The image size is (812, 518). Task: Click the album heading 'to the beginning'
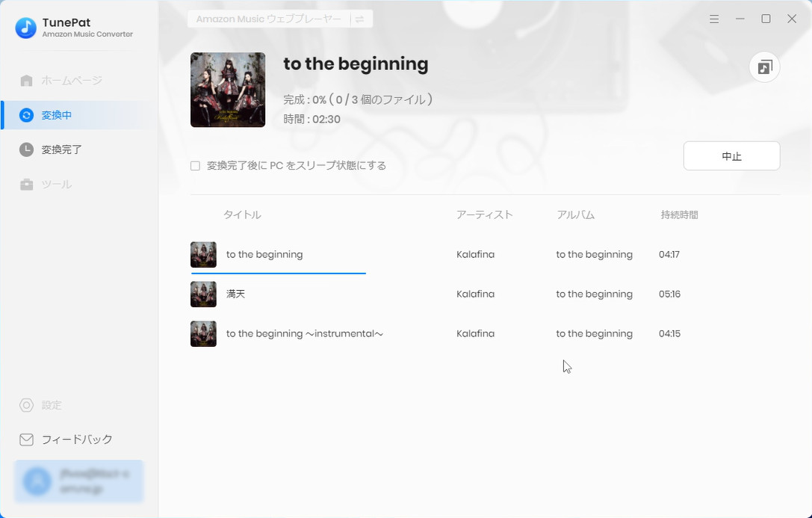[x=356, y=64]
